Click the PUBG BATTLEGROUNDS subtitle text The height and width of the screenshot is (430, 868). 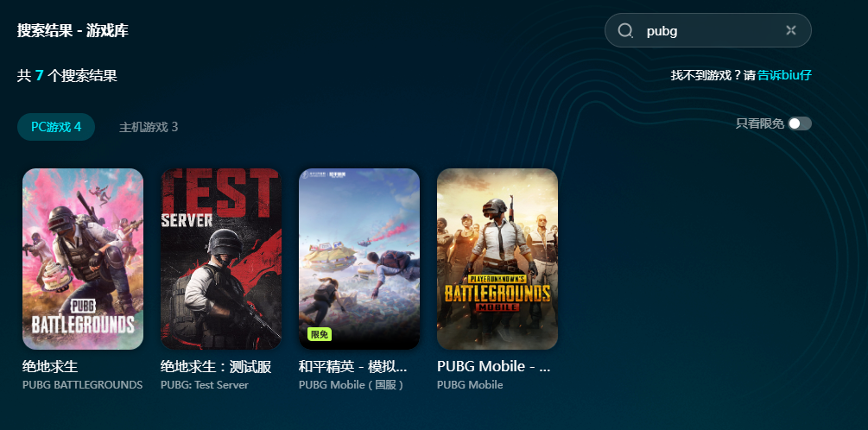83,384
